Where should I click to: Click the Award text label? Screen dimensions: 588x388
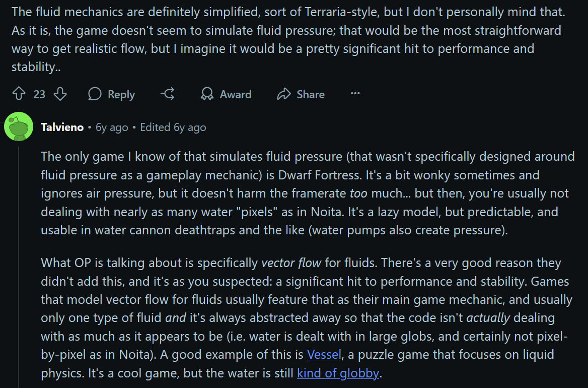tap(236, 94)
